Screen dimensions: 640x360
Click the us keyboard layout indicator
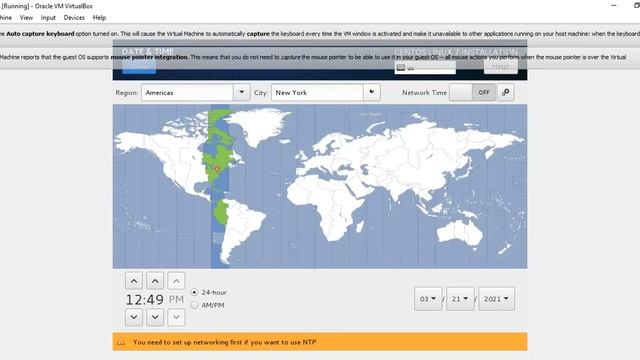pyautogui.click(x=425, y=68)
